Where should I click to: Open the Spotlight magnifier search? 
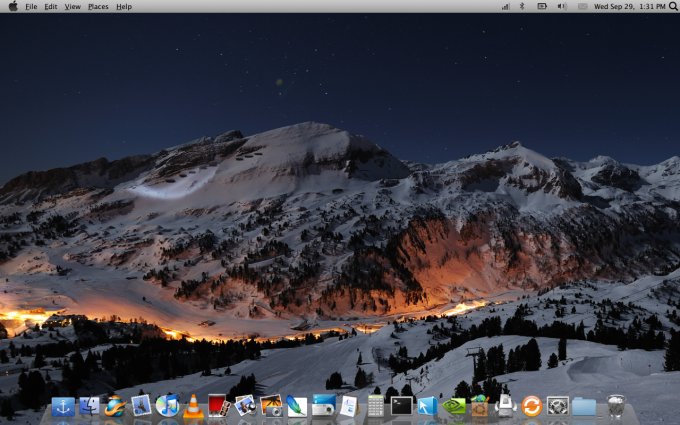tap(673, 6)
